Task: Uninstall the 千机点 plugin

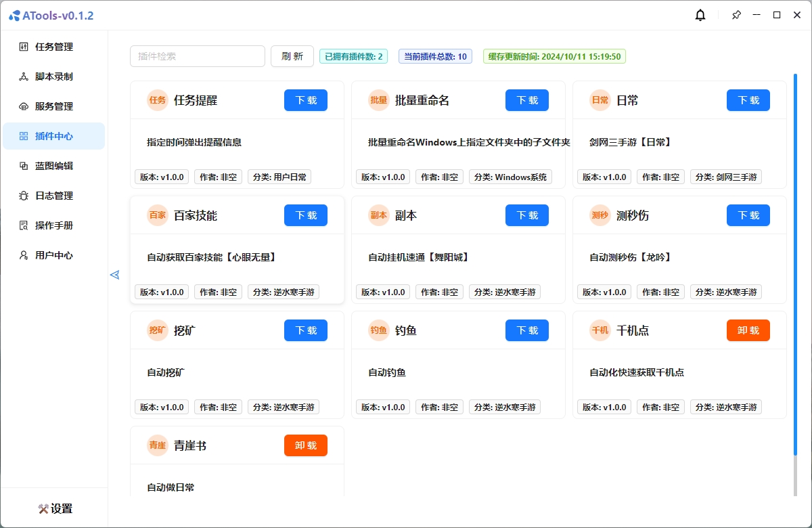Action: click(x=748, y=330)
